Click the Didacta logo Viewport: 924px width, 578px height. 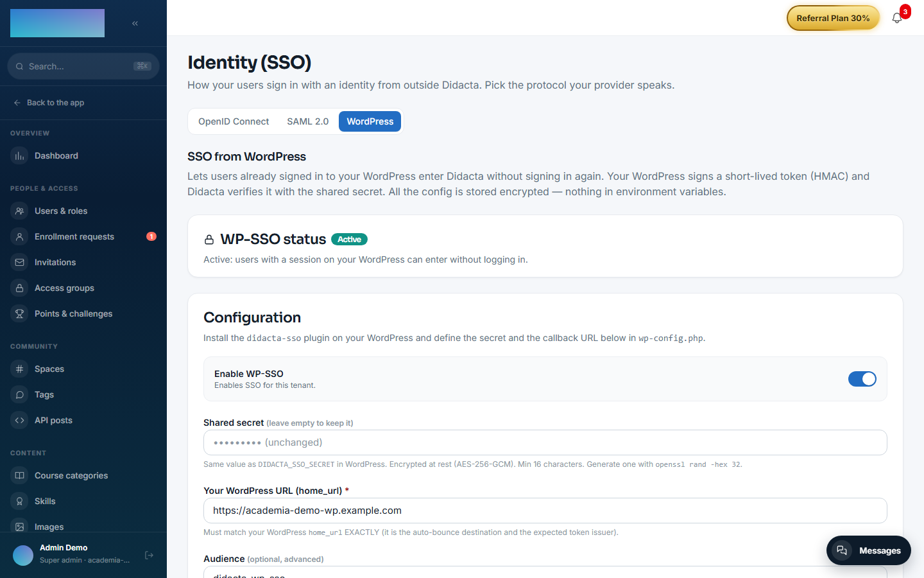[57, 23]
